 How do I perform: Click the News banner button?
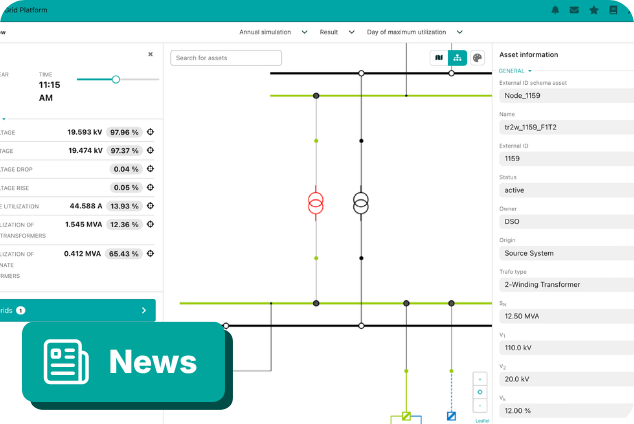click(124, 362)
